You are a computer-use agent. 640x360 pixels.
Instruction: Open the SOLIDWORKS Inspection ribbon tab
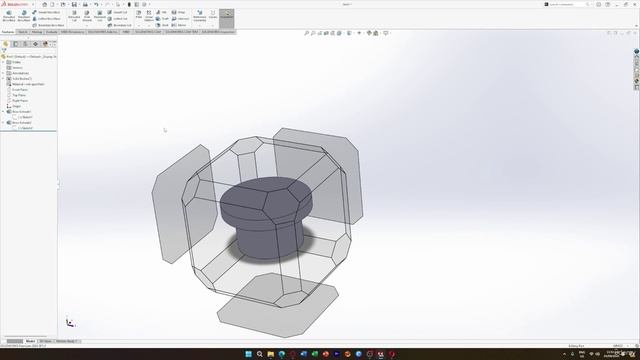pos(218,32)
